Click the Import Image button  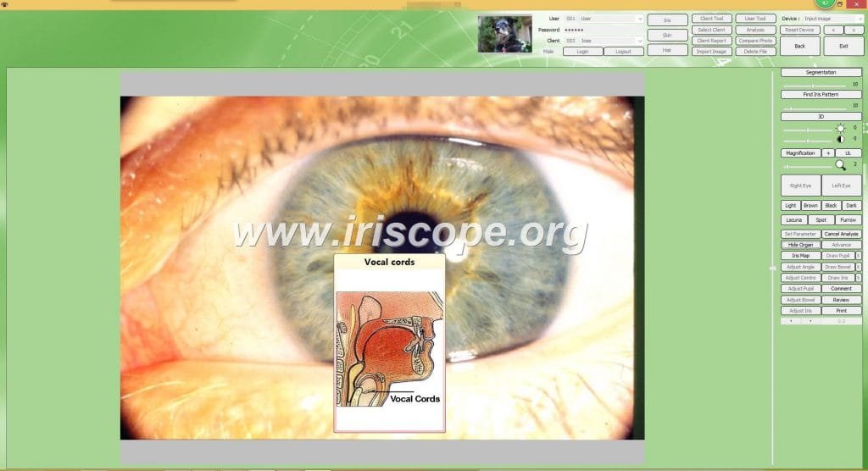711,52
